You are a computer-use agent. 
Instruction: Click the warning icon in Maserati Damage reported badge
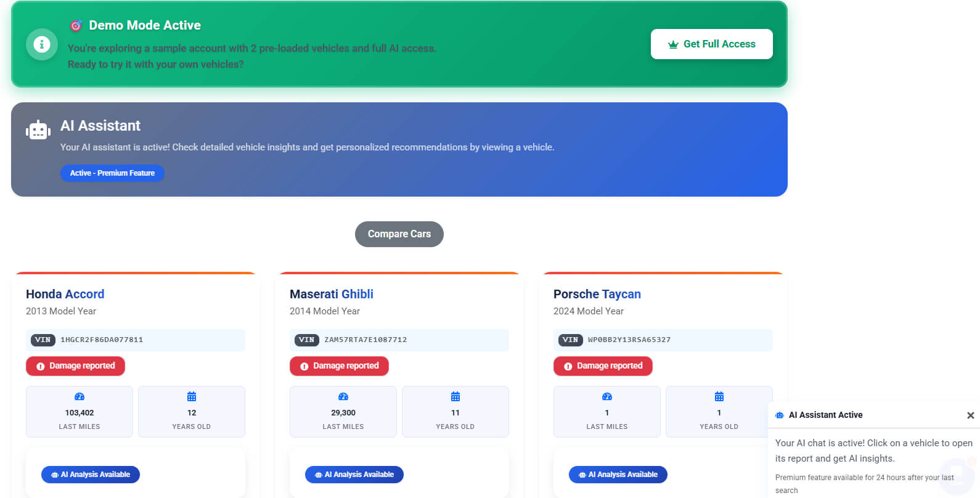click(304, 366)
